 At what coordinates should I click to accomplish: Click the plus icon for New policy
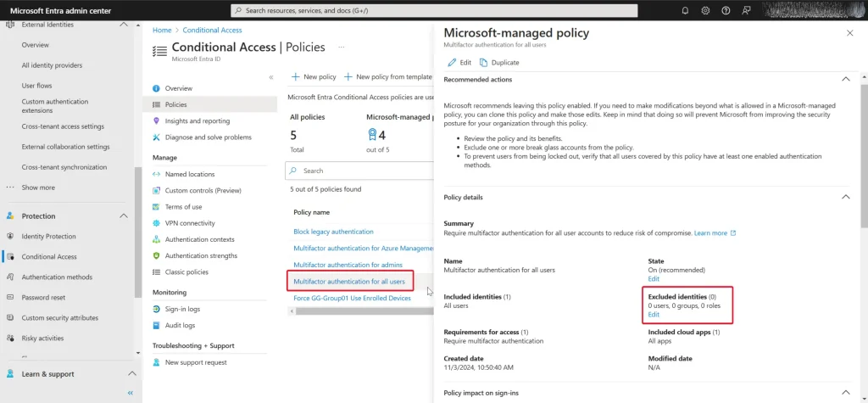[296, 77]
